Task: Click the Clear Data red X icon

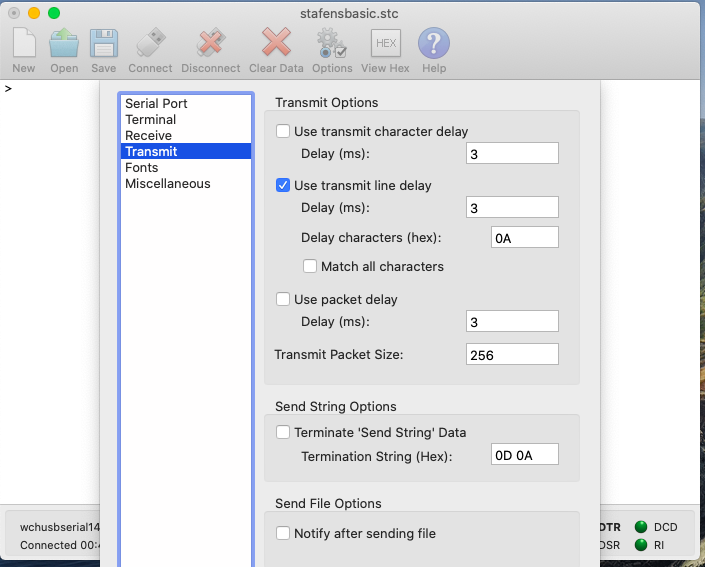Action: pos(276,44)
